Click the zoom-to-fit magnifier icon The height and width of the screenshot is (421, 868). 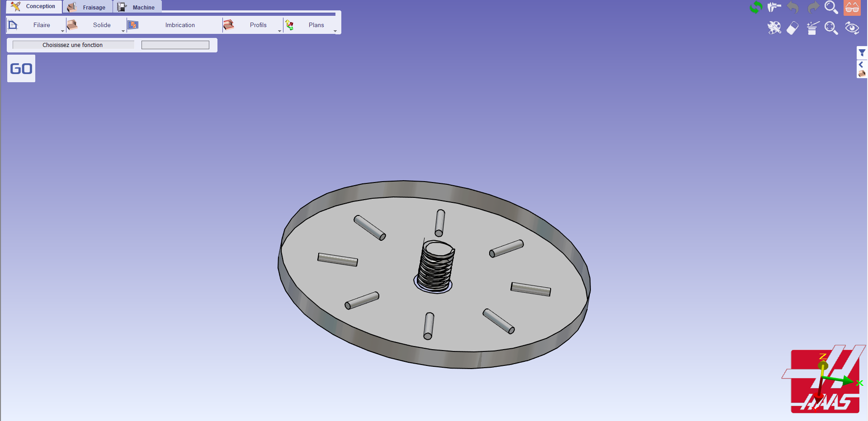[831, 28]
